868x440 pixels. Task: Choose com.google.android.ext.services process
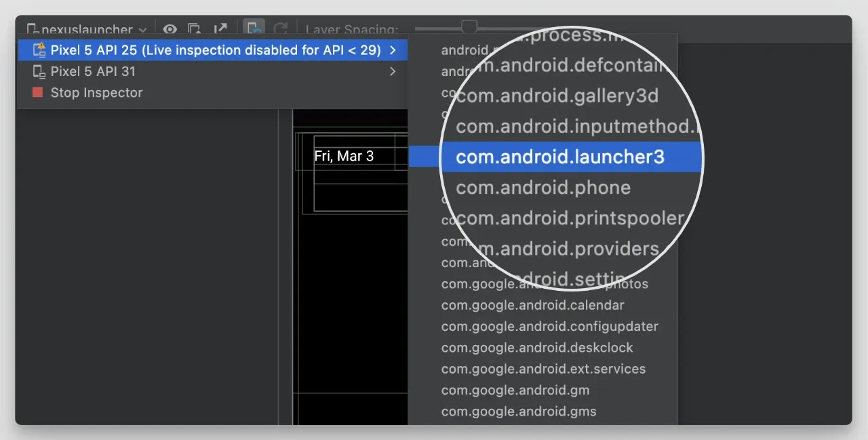[x=542, y=369]
